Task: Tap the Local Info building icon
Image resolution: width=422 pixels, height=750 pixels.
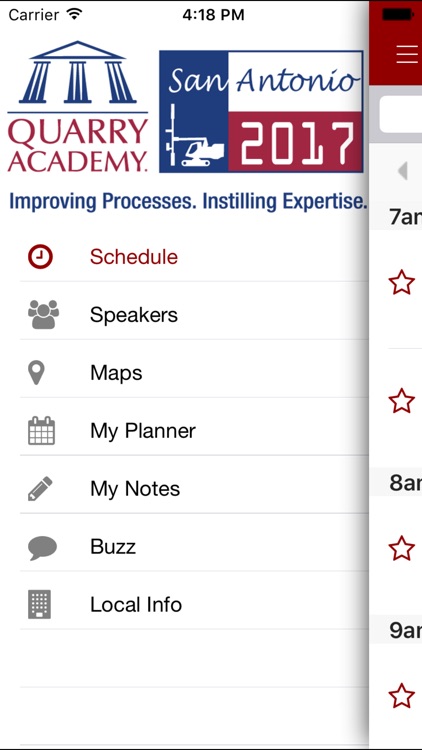Action: pos(39,604)
